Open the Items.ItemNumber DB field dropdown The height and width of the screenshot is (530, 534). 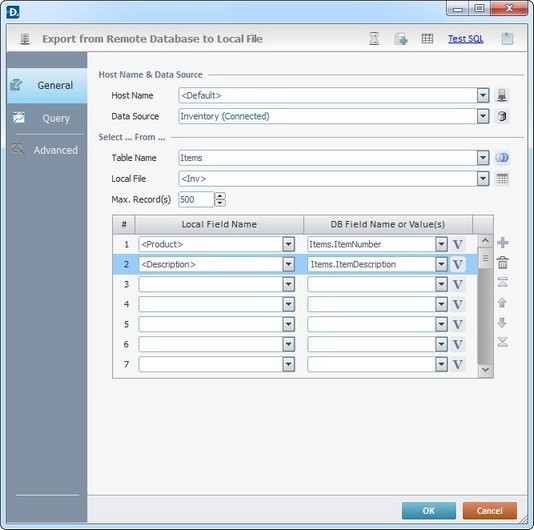click(x=441, y=244)
